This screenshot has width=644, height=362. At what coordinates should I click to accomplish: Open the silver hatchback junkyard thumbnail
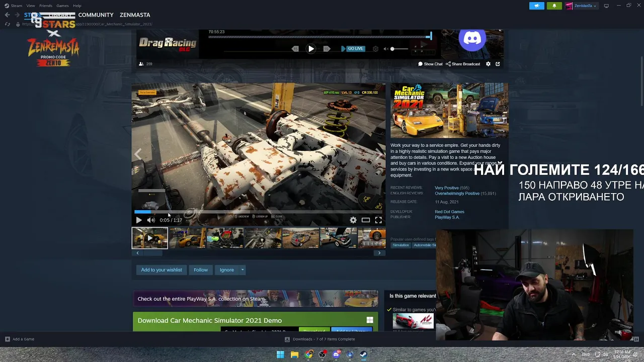pyautogui.click(x=300, y=238)
